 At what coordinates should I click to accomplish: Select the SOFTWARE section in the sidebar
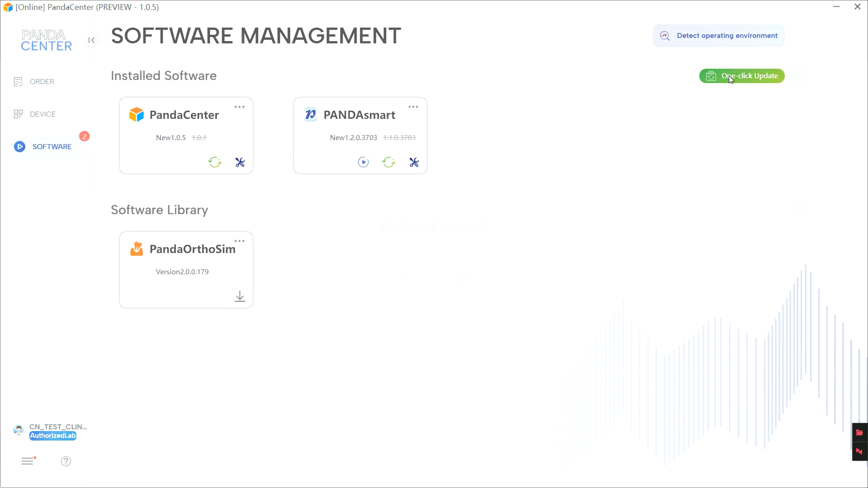click(43, 147)
